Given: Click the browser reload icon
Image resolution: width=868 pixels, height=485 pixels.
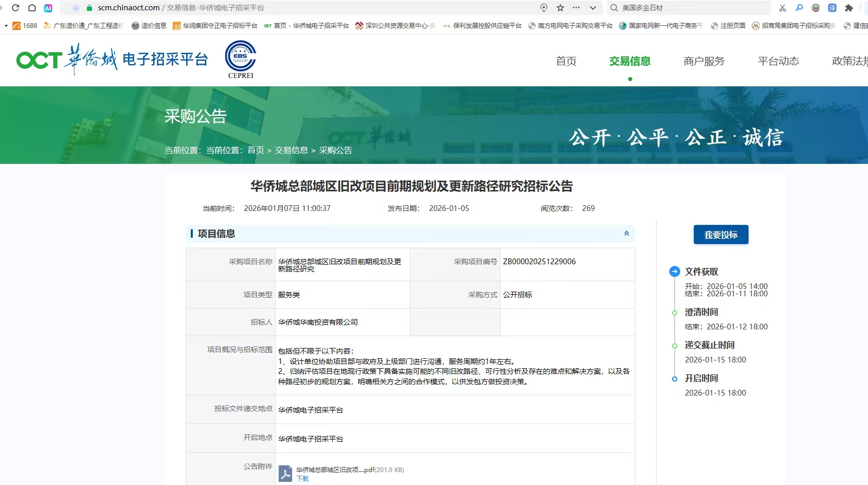Looking at the screenshot, I should pos(16,8).
